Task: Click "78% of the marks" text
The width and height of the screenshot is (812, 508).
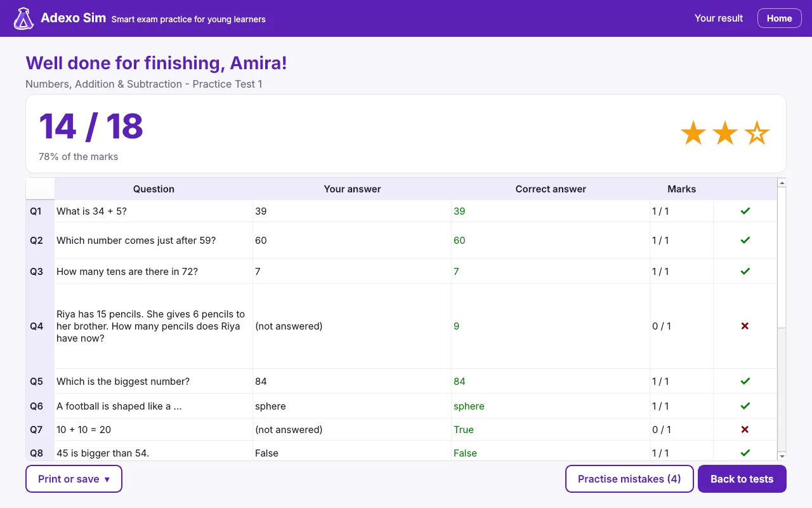Action: [x=78, y=156]
